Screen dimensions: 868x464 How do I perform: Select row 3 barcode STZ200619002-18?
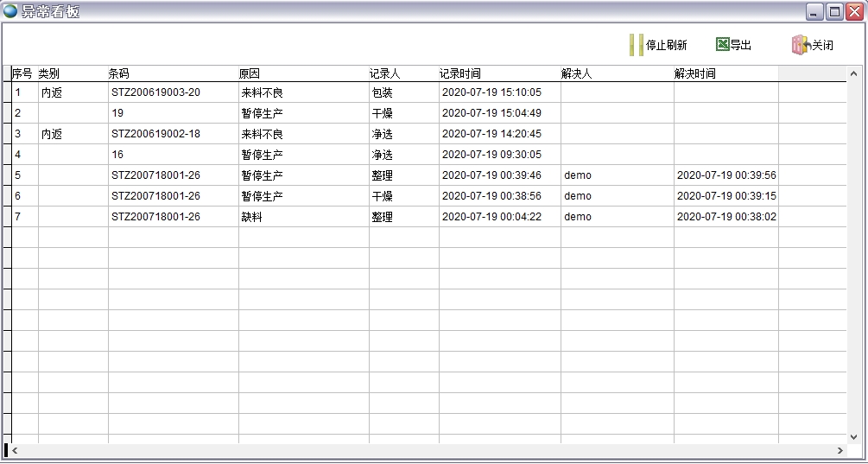(x=155, y=134)
